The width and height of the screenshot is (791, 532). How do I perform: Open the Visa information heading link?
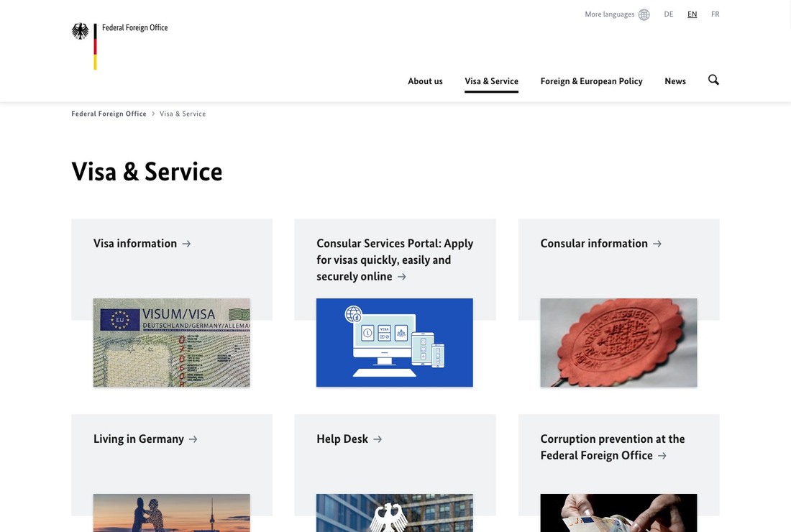tap(135, 244)
